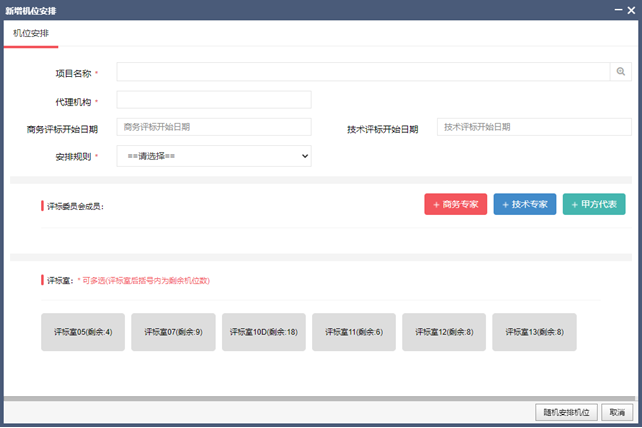Add a 商务专家 with the red button
This screenshot has height=428, width=642.
455,204
